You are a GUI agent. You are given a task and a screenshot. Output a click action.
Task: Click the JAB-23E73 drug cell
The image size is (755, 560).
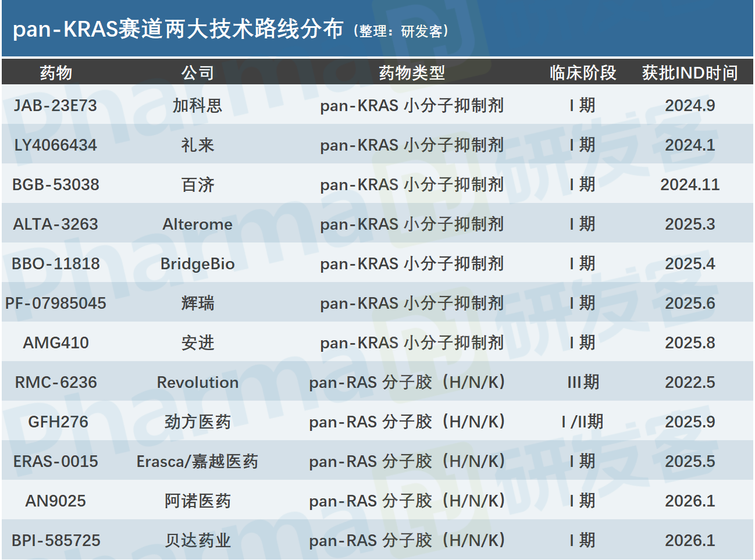[x=56, y=105]
